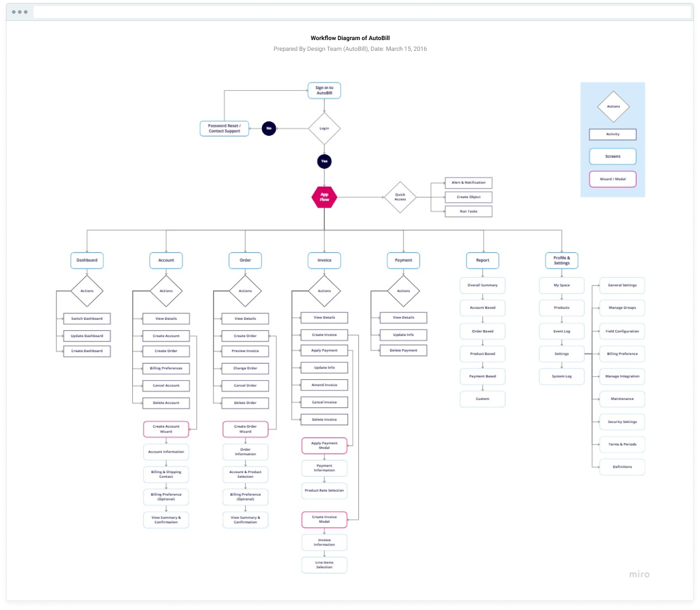Select the 'Screens' legend box
This screenshot has height=610, width=700.
tap(613, 157)
